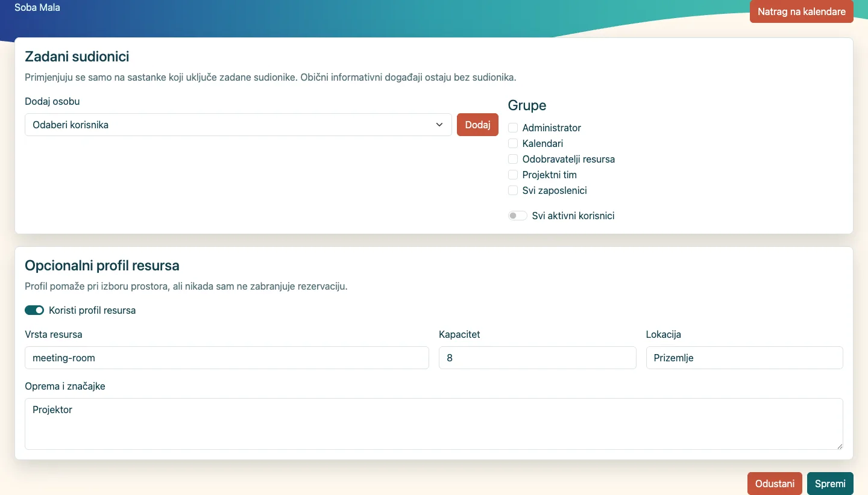Toggle the Svi aktivni korisnici switch

pos(518,216)
